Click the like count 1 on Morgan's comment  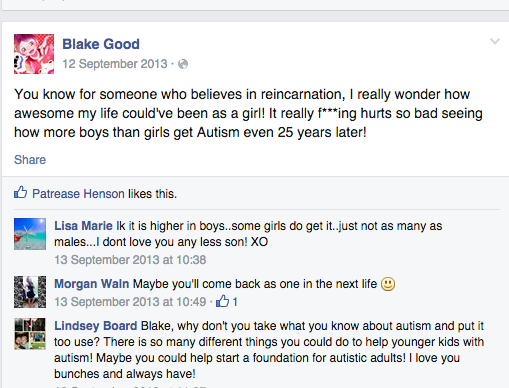235,302
